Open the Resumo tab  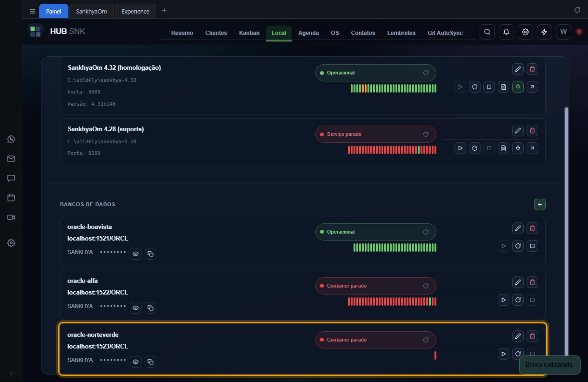(x=182, y=33)
